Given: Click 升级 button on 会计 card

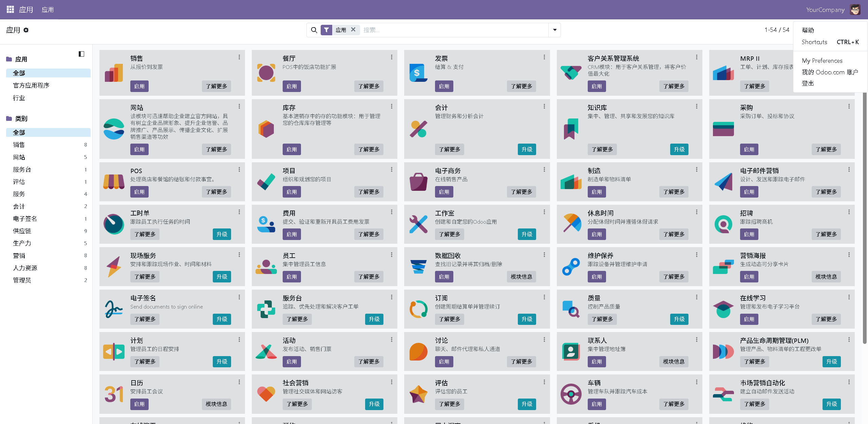Looking at the screenshot, I should click(x=527, y=149).
